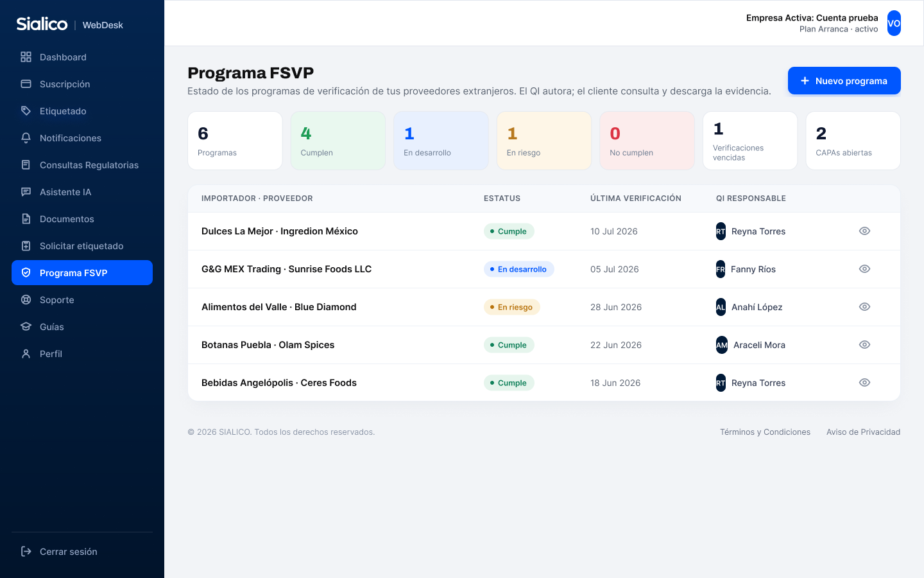Go to Consultas Regulatorias menu
Image resolution: width=924 pixels, height=578 pixels.
click(x=82, y=165)
